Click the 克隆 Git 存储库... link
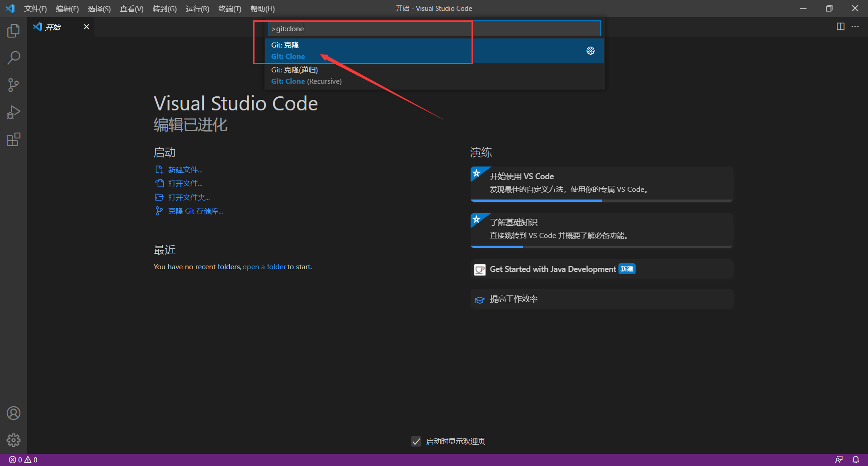868x466 pixels. 196,211
